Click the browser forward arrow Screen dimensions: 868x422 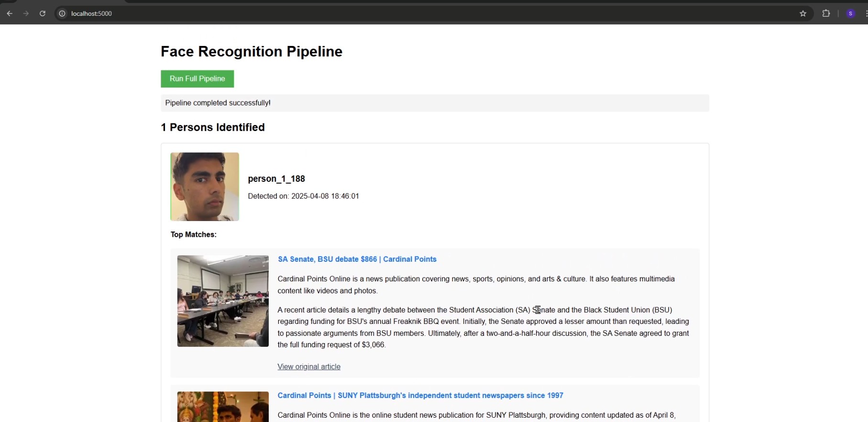[x=26, y=13]
